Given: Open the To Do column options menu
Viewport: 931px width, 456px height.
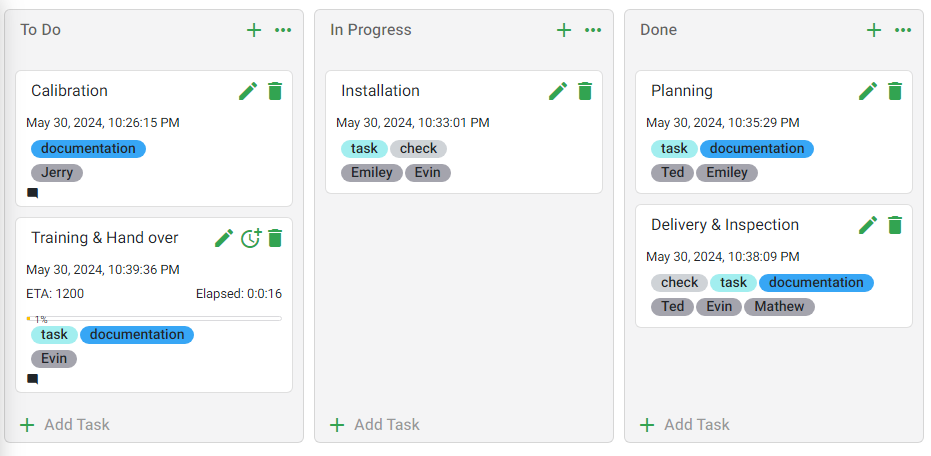Looking at the screenshot, I should pyautogui.click(x=283, y=30).
